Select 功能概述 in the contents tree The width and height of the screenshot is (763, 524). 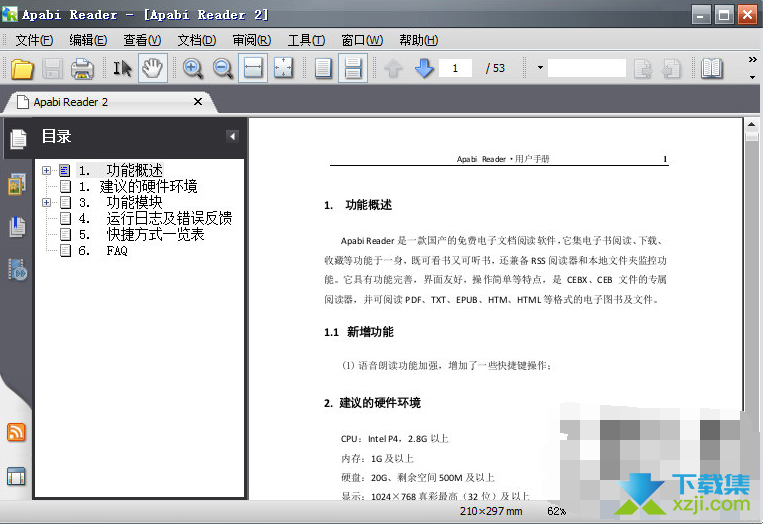pyautogui.click(x=121, y=170)
